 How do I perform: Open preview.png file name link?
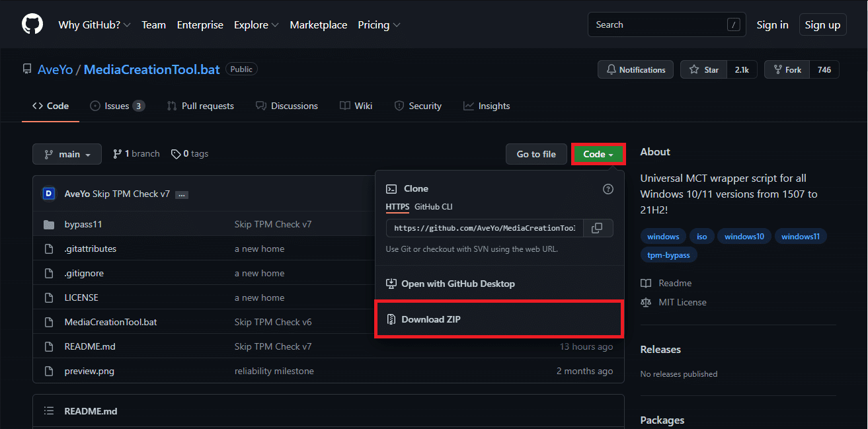click(89, 371)
